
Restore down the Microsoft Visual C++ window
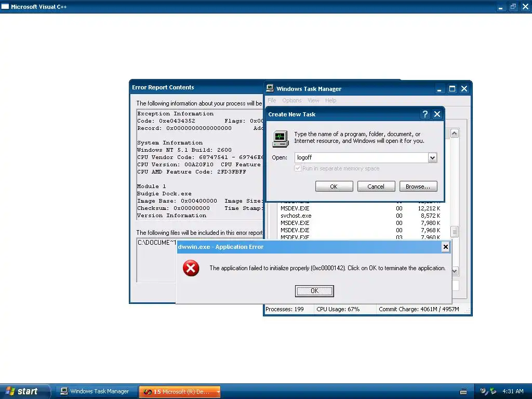[x=513, y=6]
